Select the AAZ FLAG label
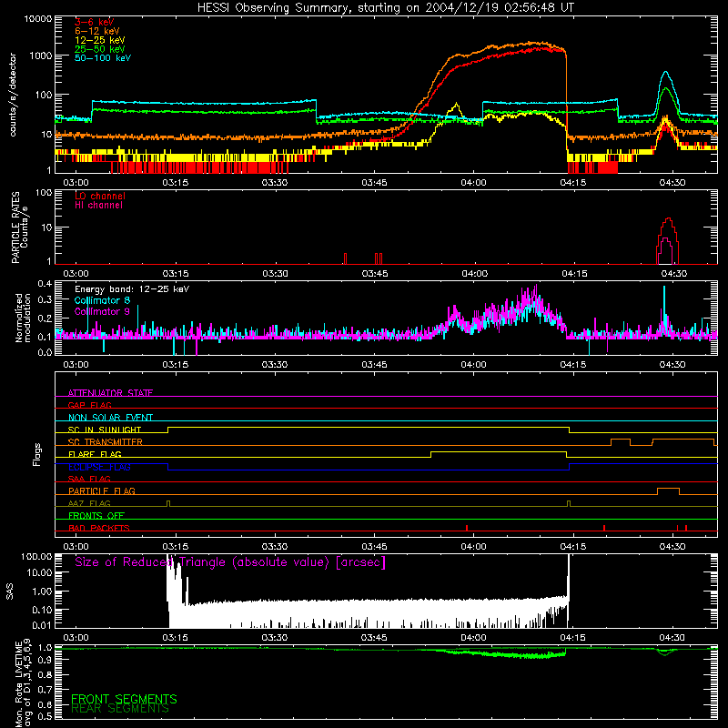Viewport: 728px width, 728px height. 89,503
